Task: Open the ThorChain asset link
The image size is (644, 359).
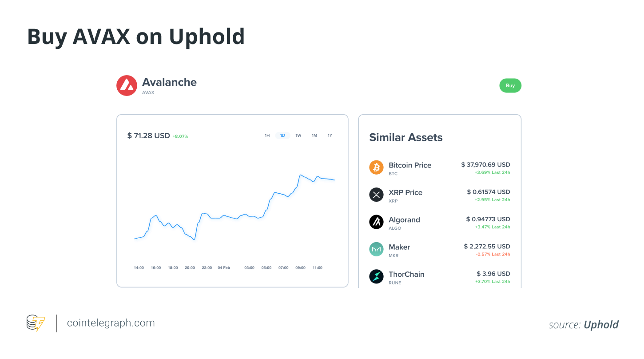Action: point(406,274)
